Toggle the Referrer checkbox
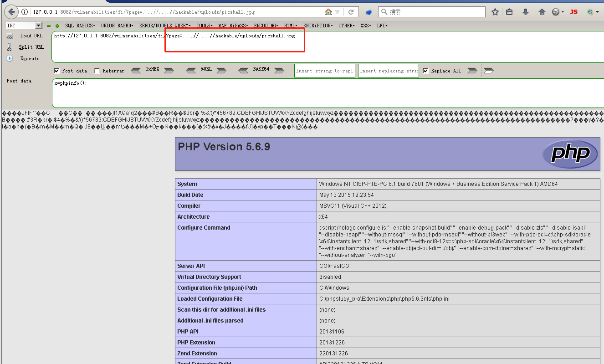 97,71
